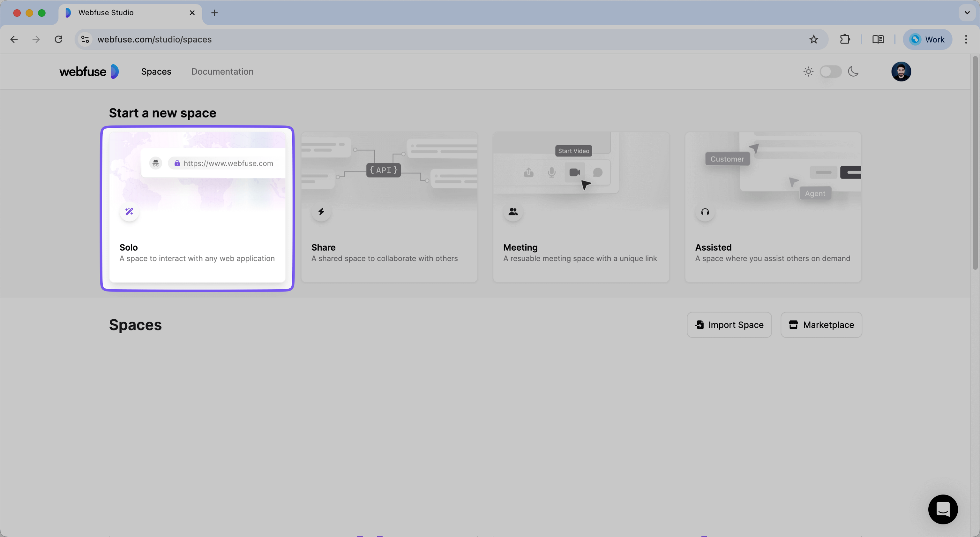Image resolution: width=980 pixels, height=537 pixels.
Task: Enable dark mode with the moon icon
Action: point(854,72)
